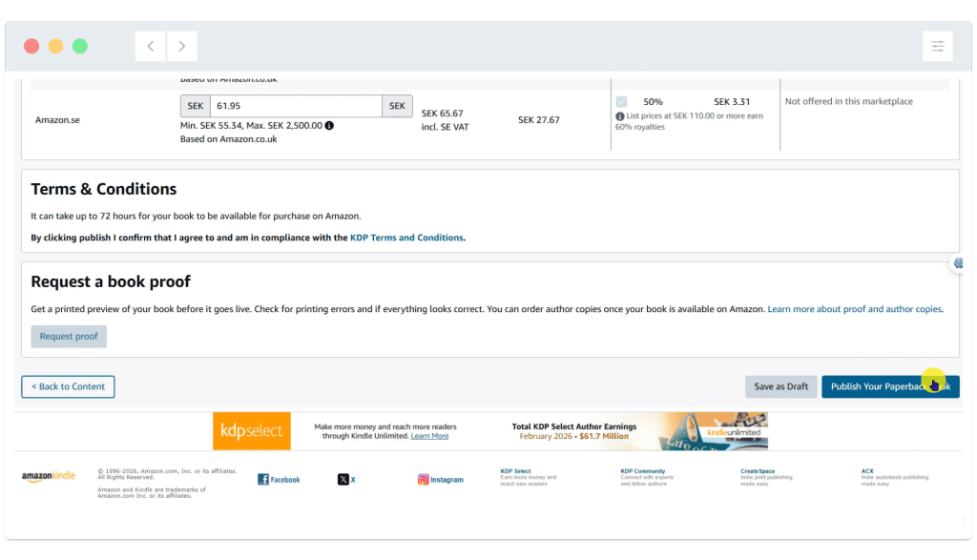Open KDP Terms and Conditions link

(406, 238)
